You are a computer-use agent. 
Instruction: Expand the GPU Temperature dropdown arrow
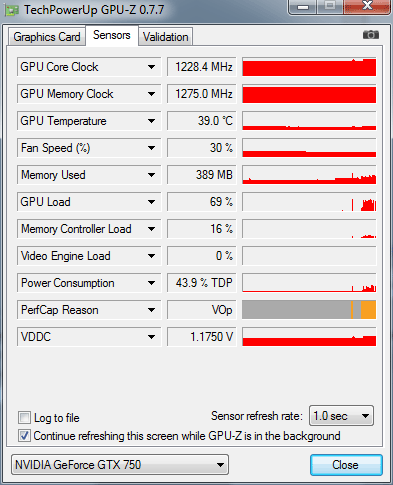click(x=151, y=121)
